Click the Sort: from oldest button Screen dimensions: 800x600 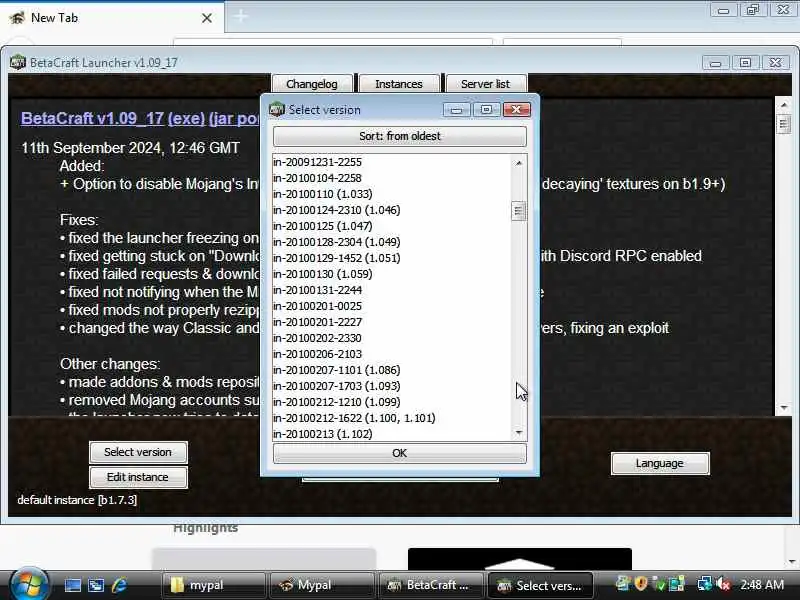tap(399, 136)
